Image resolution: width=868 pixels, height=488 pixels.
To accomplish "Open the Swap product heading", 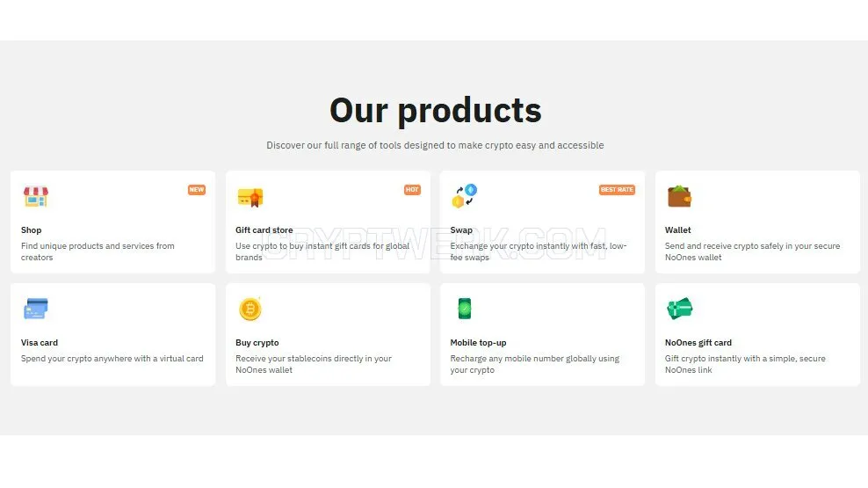I will pos(461,229).
